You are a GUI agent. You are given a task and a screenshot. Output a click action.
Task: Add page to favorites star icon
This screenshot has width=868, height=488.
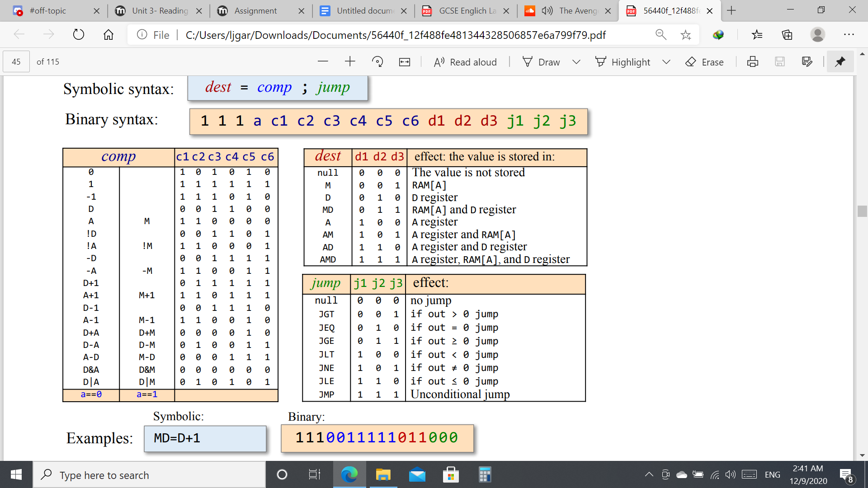pos(686,35)
